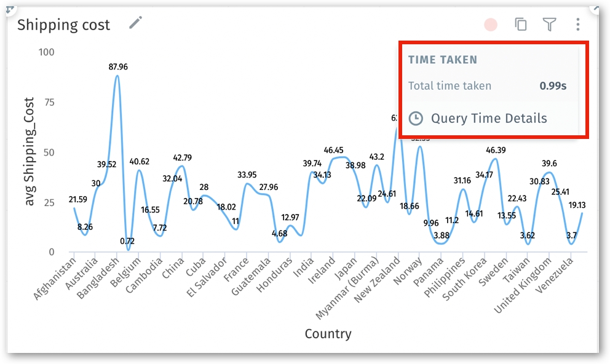Click the 46.39 data label near South Korea
The height and width of the screenshot is (364, 610).
pos(495,150)
